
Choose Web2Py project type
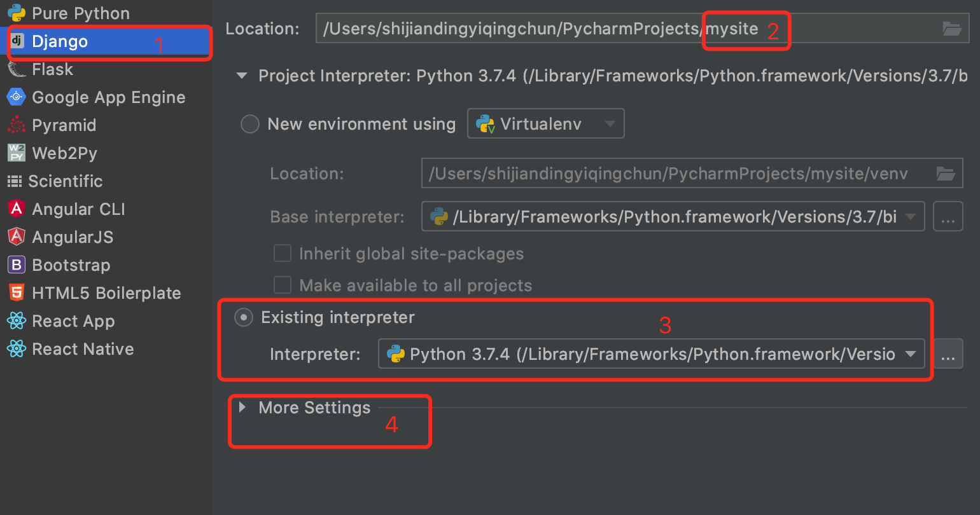(65, 153)
